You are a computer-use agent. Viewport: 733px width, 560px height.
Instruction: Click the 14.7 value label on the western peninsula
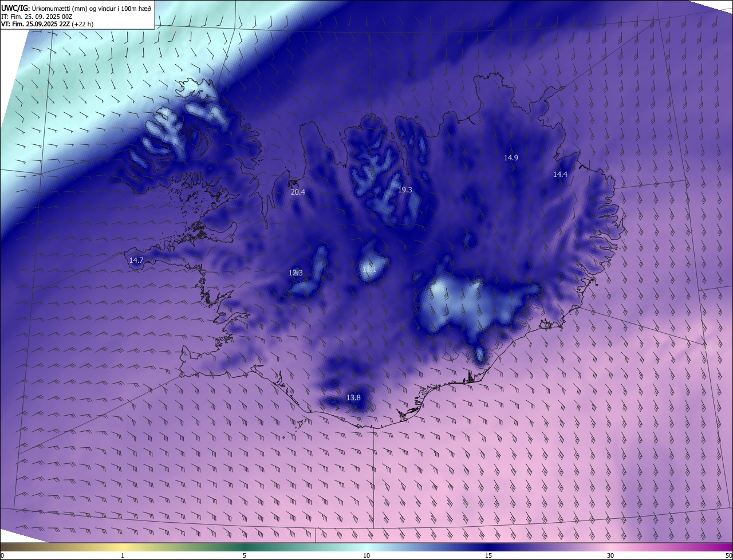[x=136, y=260]
